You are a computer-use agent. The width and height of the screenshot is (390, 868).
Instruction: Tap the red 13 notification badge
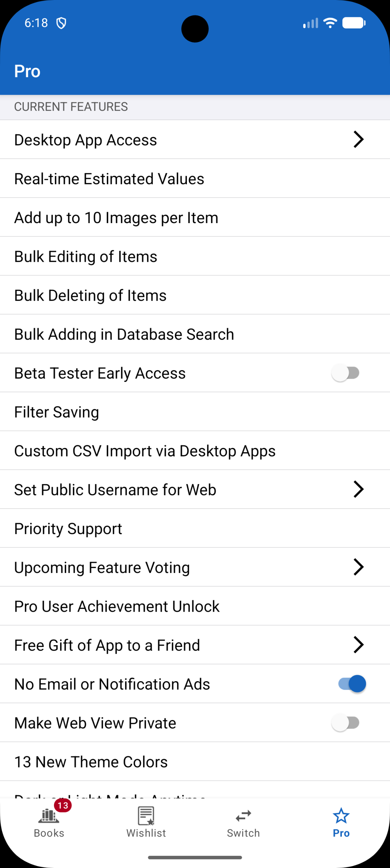point(63,805)
